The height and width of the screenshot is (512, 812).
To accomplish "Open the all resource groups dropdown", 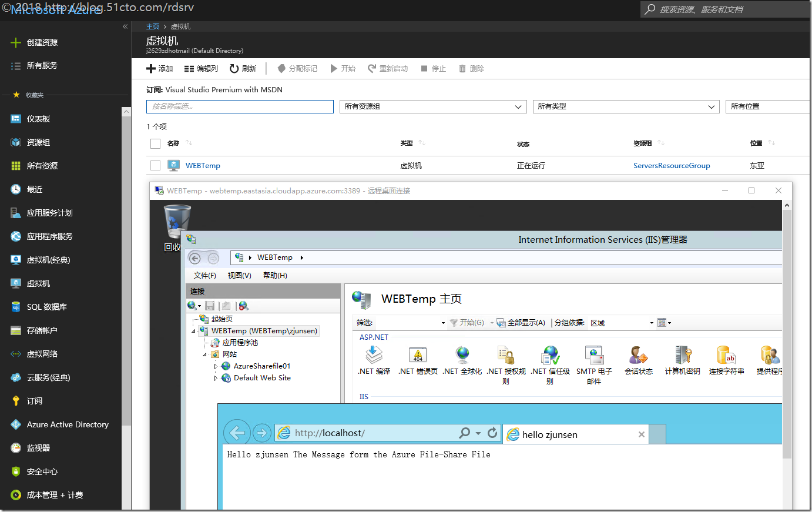I will tap(433, 106).
